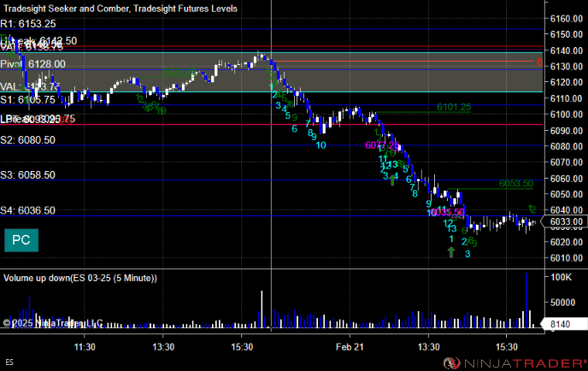Click the 100K volume axis label

561,277
